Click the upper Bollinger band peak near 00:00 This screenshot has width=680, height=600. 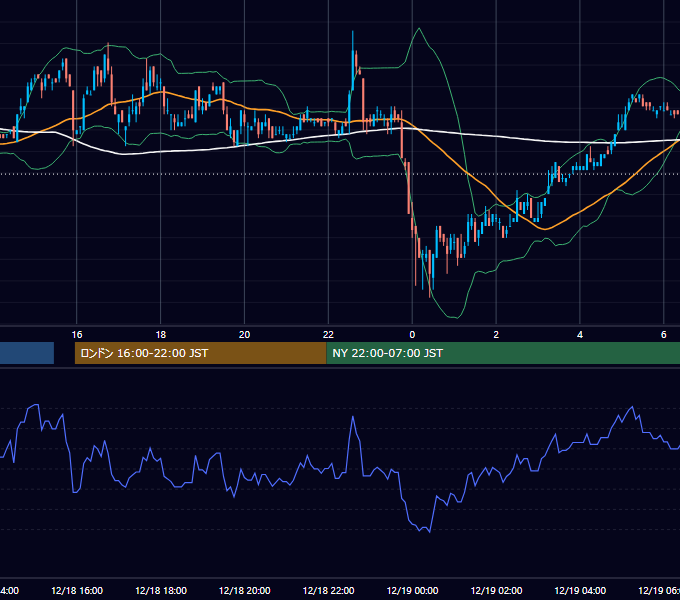coord(419,29)
